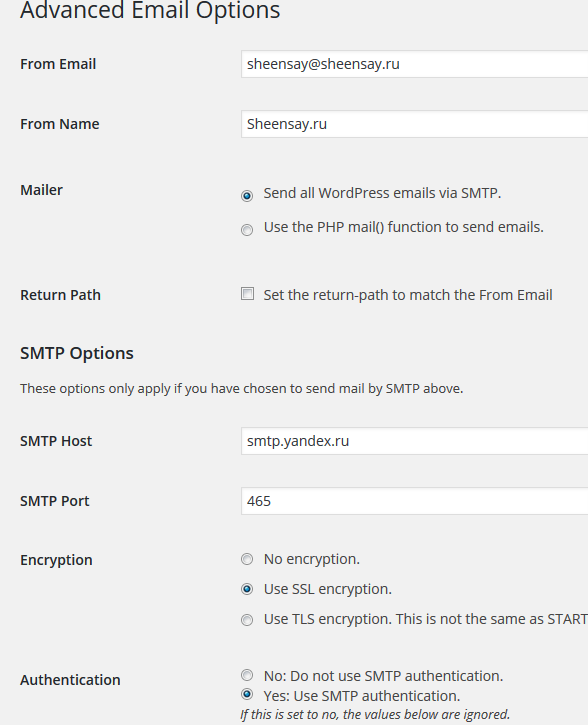Click the bold 'From Email' row label
The image size is (588, 725).
pyautogui.click(x=58, y=64)
